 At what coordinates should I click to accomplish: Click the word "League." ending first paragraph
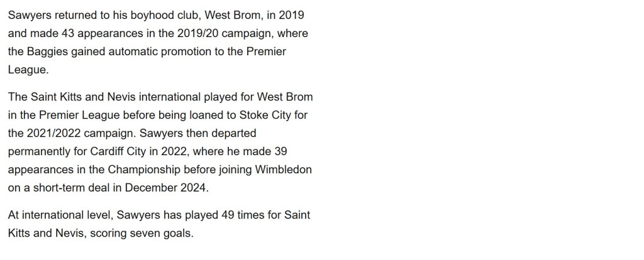(28, 70)
